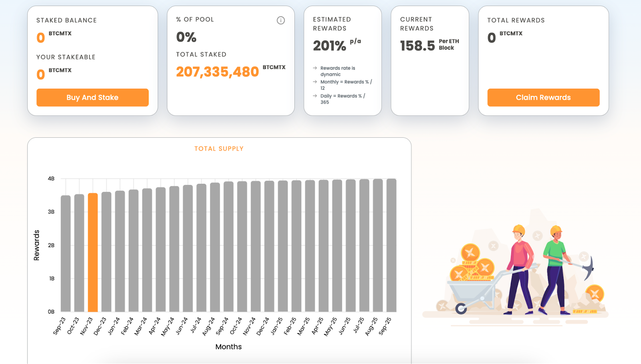Select the Sep-25 bar in the chart
641x364 pixels.
tap(391, 245)
